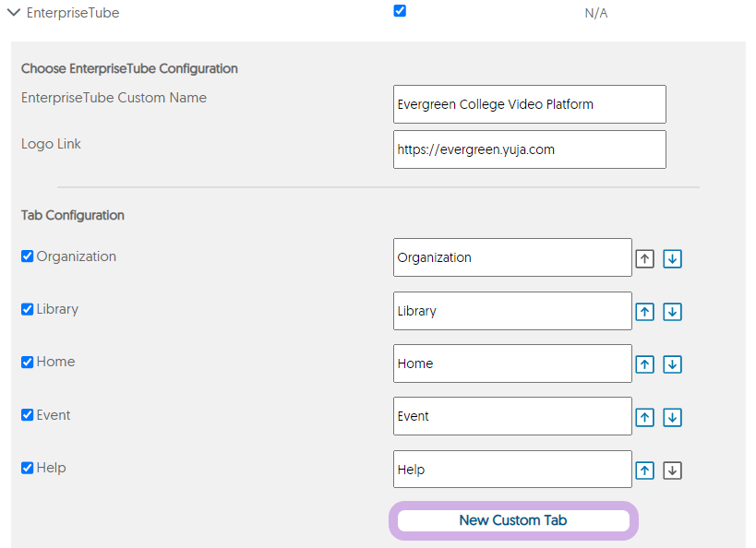Toggle the Organization tab checkbox
The height and width of the screenshot is (548, 756).
pos(28,256)
